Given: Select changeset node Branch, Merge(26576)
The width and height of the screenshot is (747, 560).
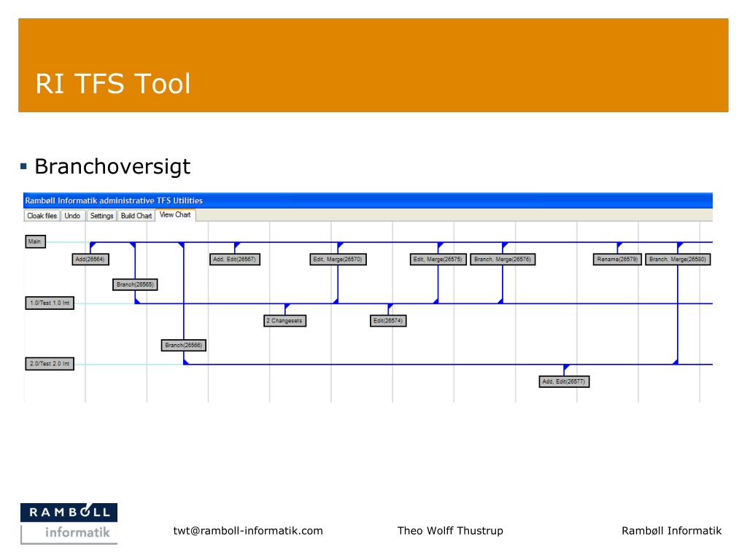Looking at the screenshot, I should [x=503, y=259].
